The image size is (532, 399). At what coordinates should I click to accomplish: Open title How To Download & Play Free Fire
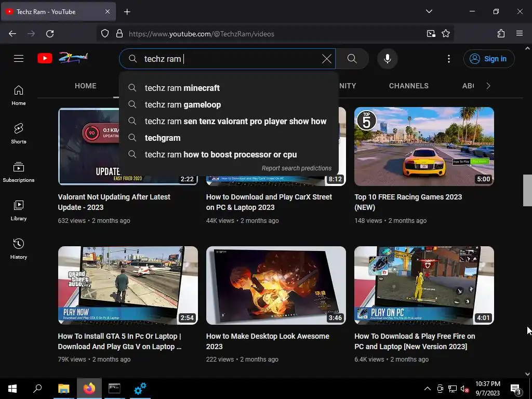click(x=415, y=341)
